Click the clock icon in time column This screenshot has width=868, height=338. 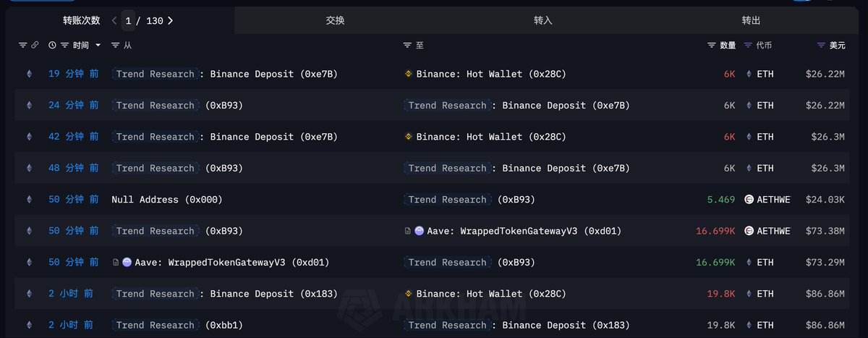click(52, 45)
